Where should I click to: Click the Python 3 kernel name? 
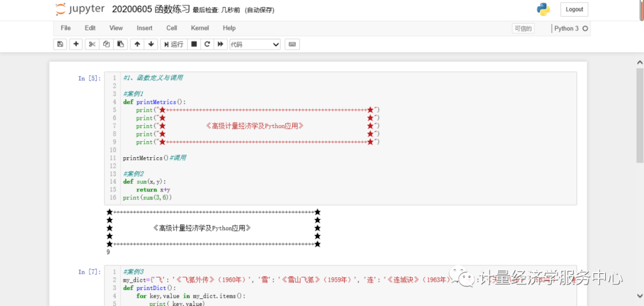pos(566,29)
